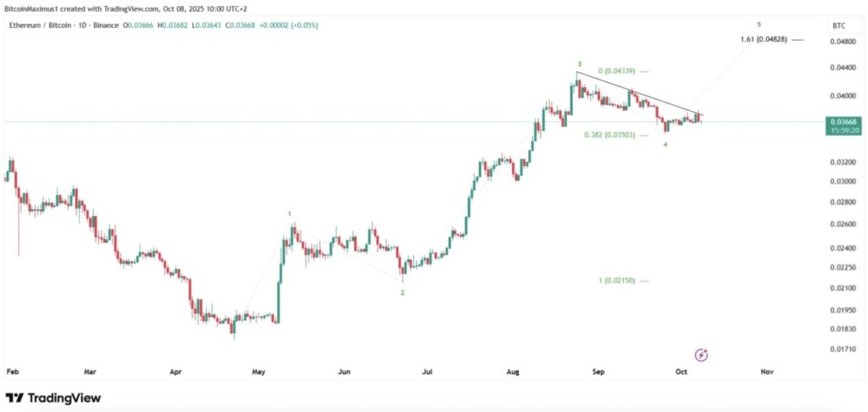Click the wave 1 label in May

coord(290,214)
